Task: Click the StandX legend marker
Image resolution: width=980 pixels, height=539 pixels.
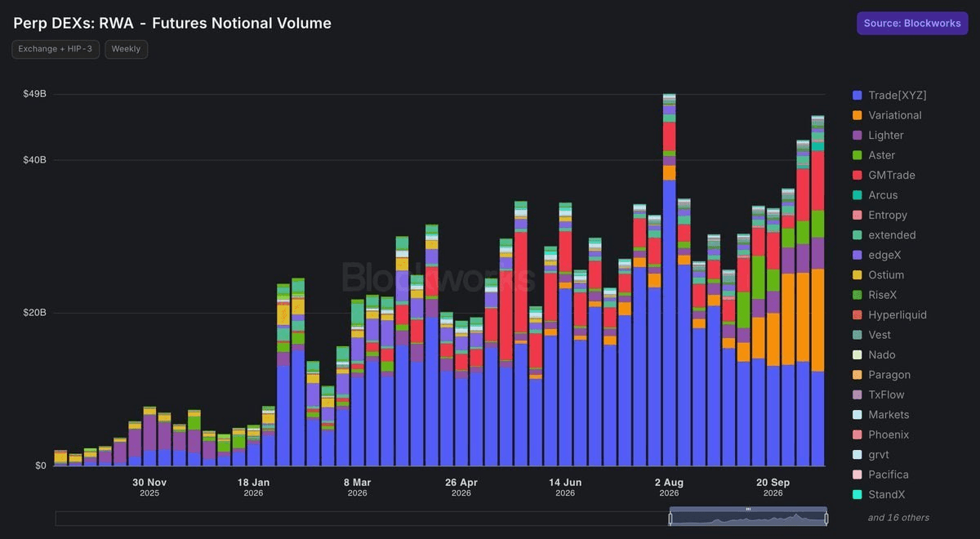Action: point(857,495)
